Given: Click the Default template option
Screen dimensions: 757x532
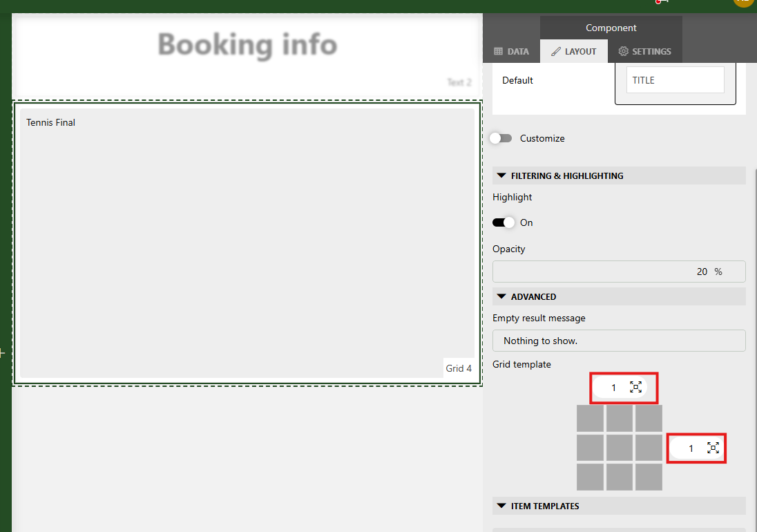Looking at the screenshot, I should point(517,80).
